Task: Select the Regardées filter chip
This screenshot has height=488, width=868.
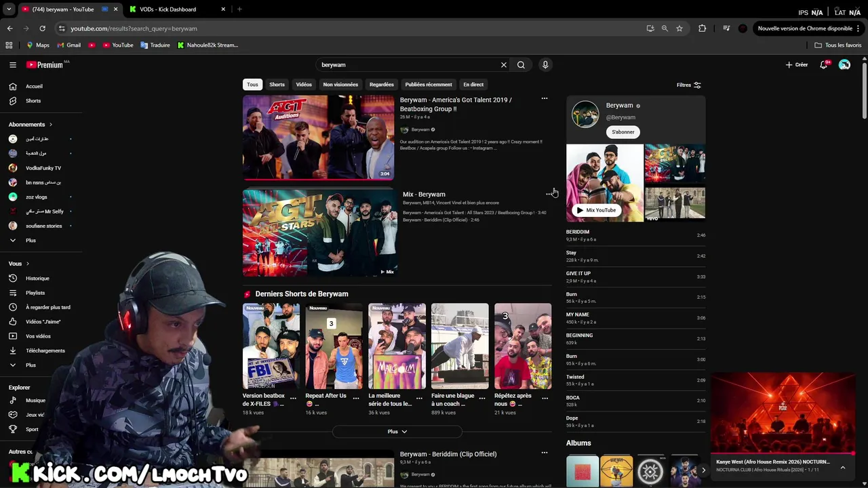Action: [382, 85]
